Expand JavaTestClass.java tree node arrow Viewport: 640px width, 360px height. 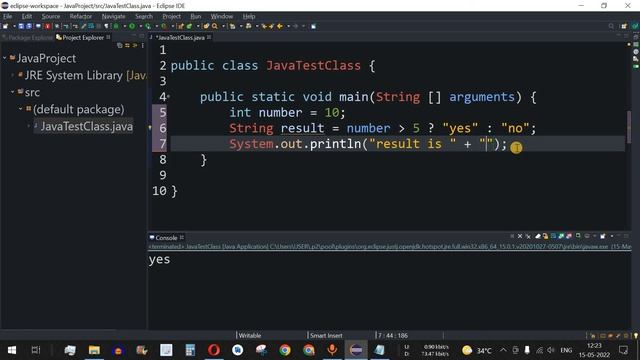[29, 126]
